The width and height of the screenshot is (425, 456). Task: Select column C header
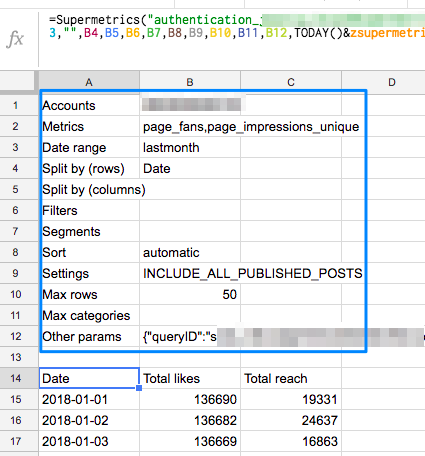pos(291,82)
